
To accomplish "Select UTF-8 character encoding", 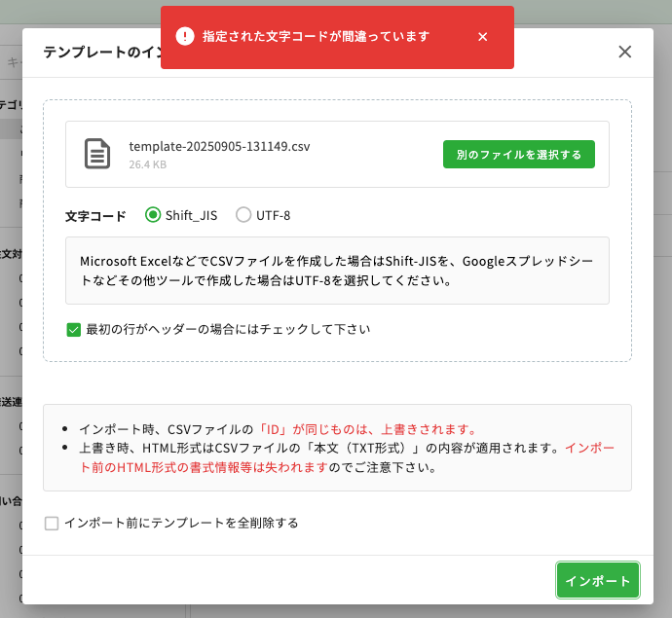I will (x=243, y=215).
